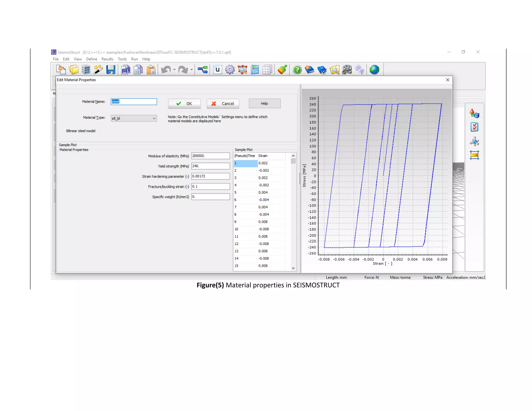532x411 pixels.
Task: Open the Tools menu
Action: [122, 59]
